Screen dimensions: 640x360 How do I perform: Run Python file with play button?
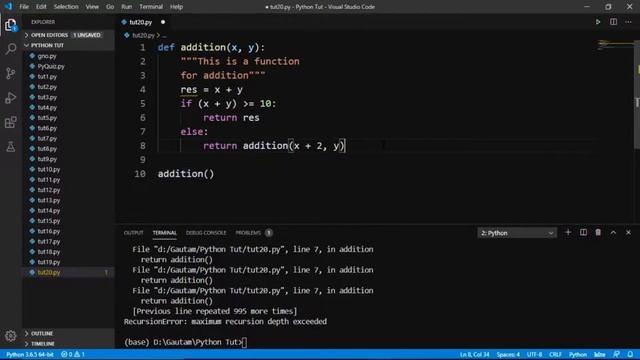[x=598, y=22]
